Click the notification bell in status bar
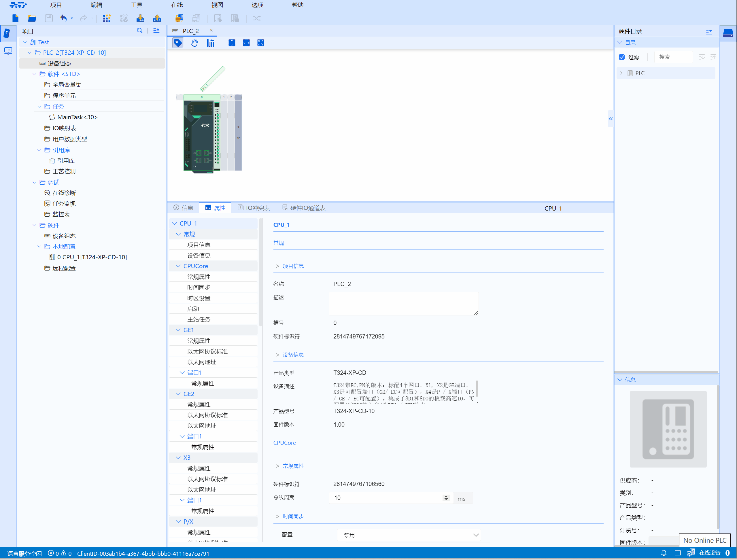Image resolution: width=737 pixels, height=560 pixels. pyautogui.click(x=664, y=553)
